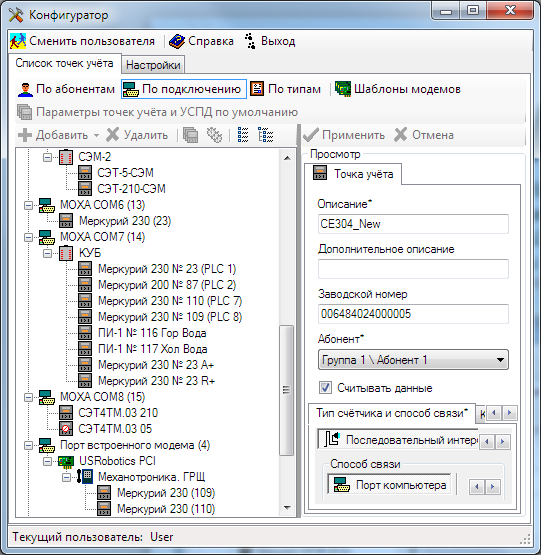Click right arrow beside Последовательный интерфейс

(502, 441)
